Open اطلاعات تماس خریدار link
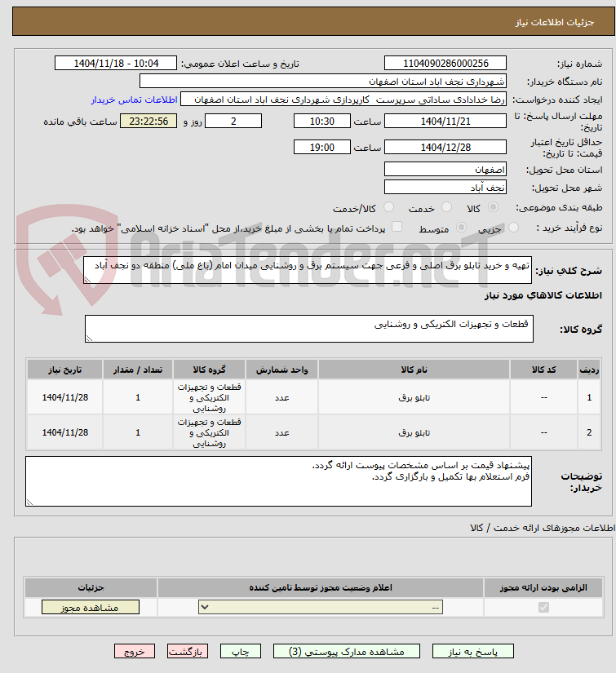 pyautogui.click(x=134, y=100)
